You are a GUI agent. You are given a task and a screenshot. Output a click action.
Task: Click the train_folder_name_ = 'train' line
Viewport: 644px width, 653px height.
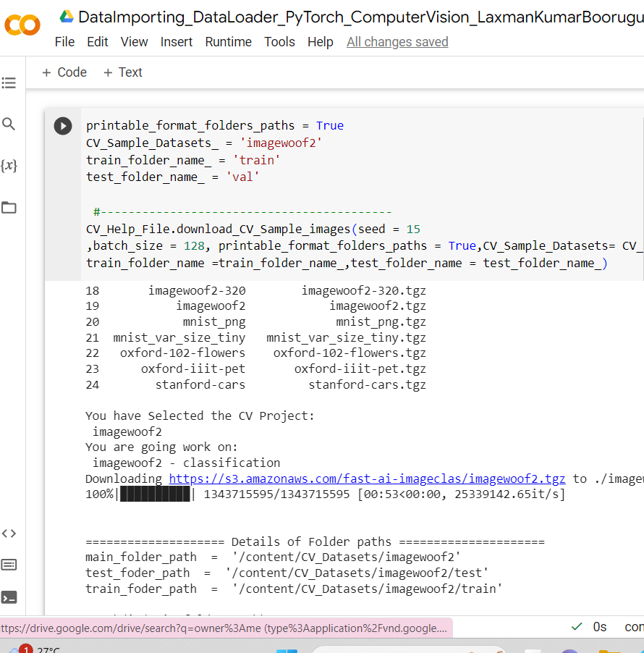tap(183, 160)
